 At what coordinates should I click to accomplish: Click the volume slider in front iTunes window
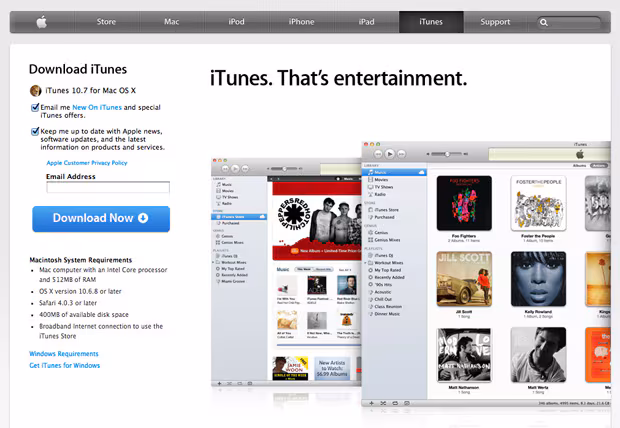coord(447,154)
